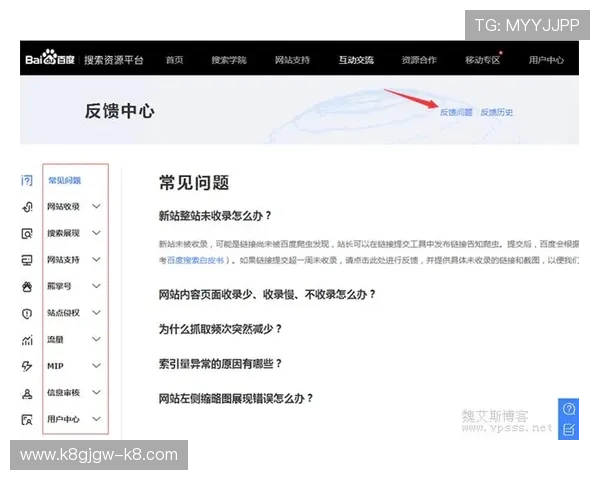This screenshot has height=480, width=600.
Task: Click the 反馈问题 link
Action: (456, 112)
